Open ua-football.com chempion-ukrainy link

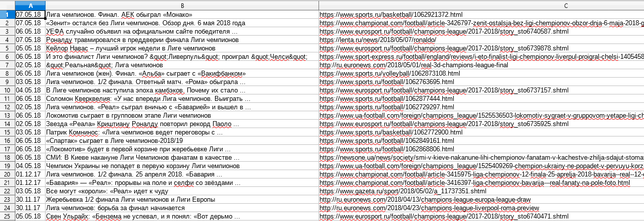click(x=482, y=166)
